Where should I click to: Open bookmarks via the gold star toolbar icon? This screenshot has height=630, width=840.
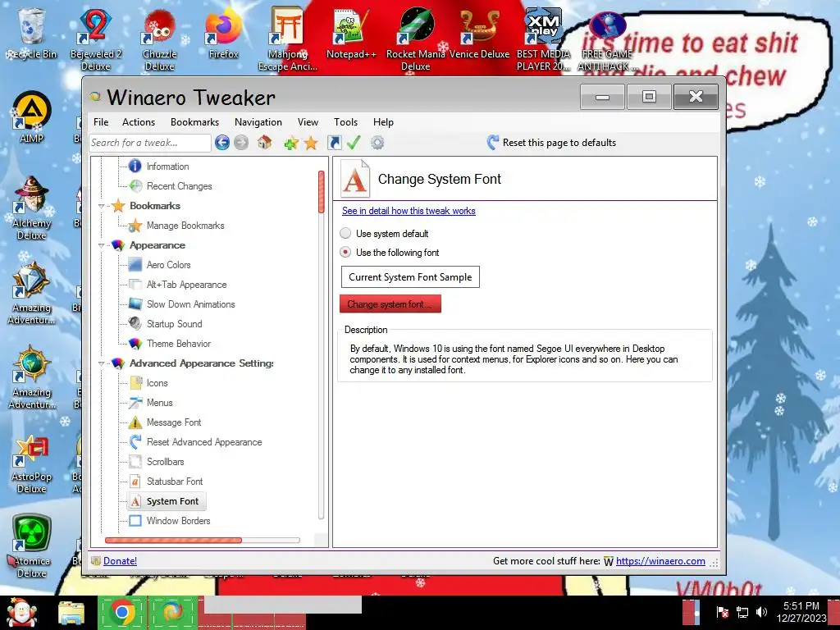pos(311,143)
